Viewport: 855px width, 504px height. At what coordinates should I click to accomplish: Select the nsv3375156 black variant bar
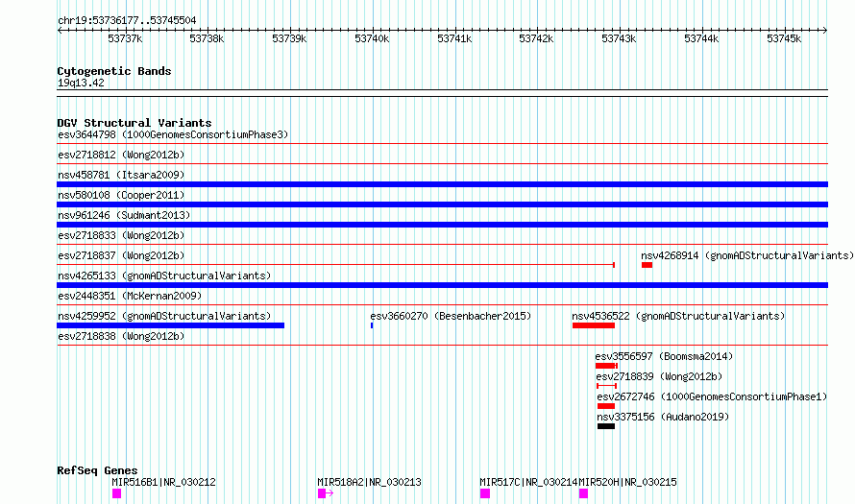[606, 426]
